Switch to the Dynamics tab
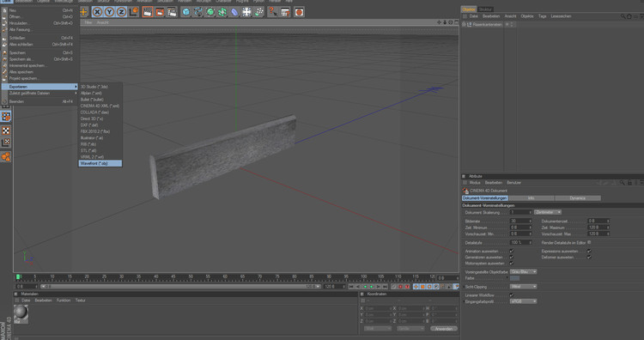The width and height of the screenshot is (644, 340). [578, 198]
